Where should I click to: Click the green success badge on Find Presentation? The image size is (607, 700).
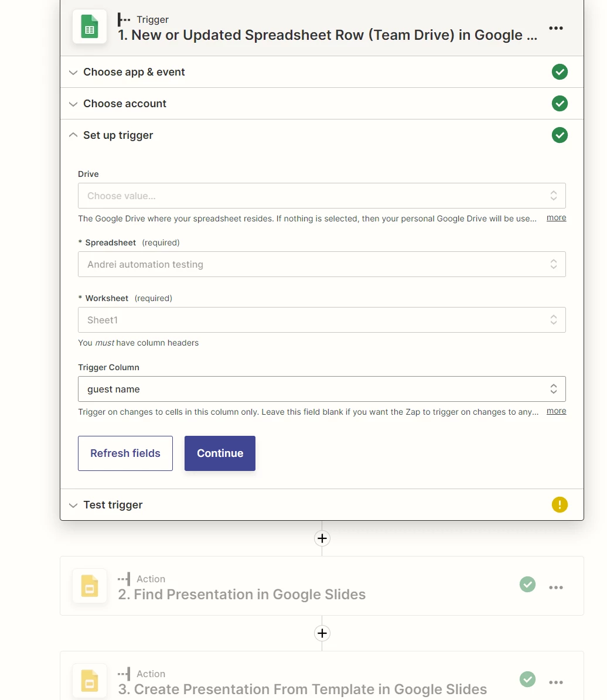click(x=527, y=585)
